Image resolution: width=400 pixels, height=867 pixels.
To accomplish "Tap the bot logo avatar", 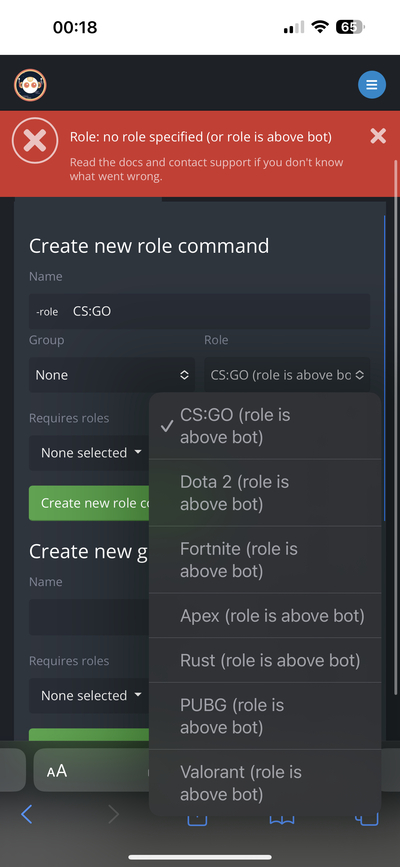I will pos(30,85).
